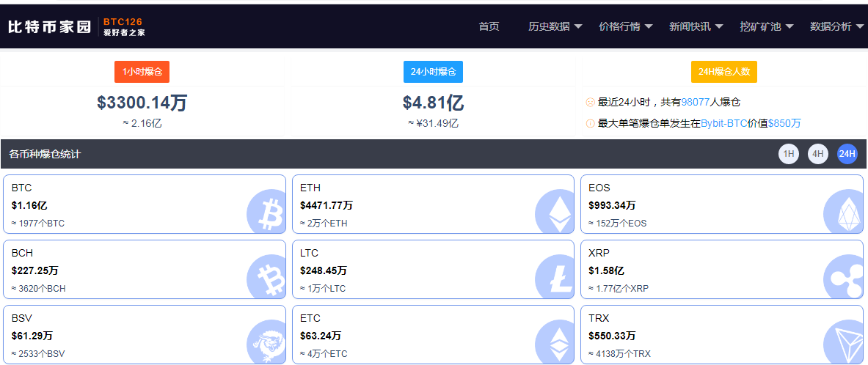Click the sad face icon beside 最近24小时
Viewport: 868px width, 365px height.
click(590, 103)
